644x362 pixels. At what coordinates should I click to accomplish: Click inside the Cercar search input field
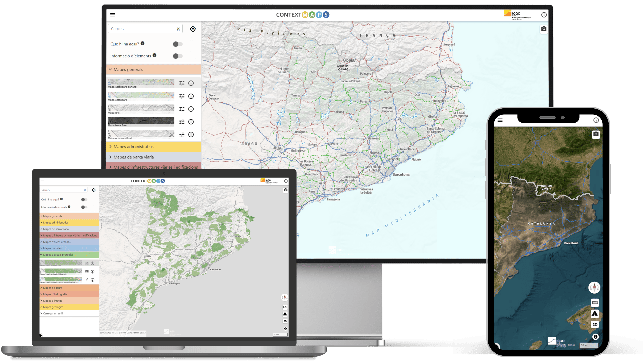click(141, 29)
